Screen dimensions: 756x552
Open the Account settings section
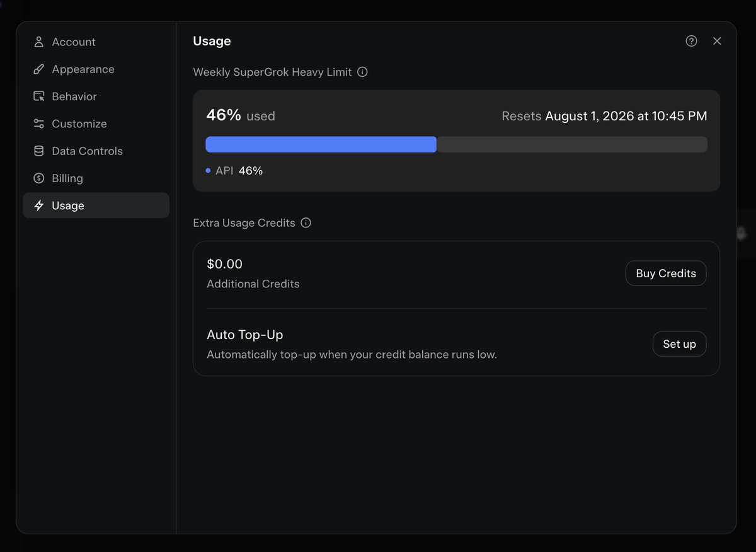(x=96, y=42)
